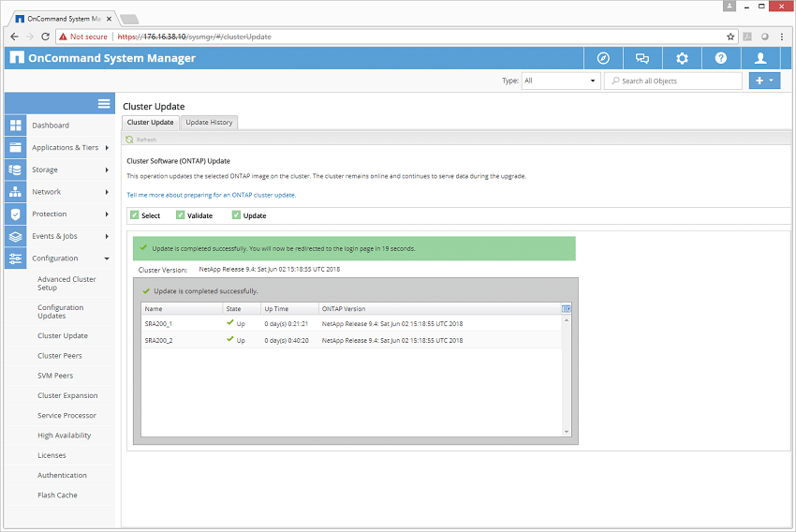Open the Type All dropdown
Viewport: 796px width, 532px height.
coord(560,81)
